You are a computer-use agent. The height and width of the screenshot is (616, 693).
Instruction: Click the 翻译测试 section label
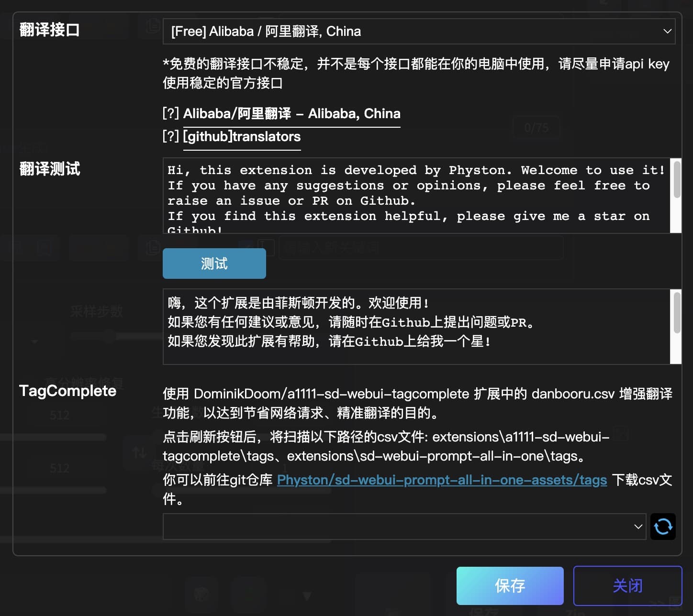coord(49,169)
